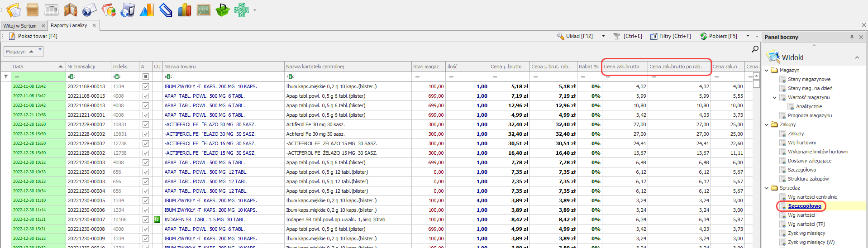Click the green pharmacy cross icon
The height and width of the screenshot is (248, 868).
241,10
